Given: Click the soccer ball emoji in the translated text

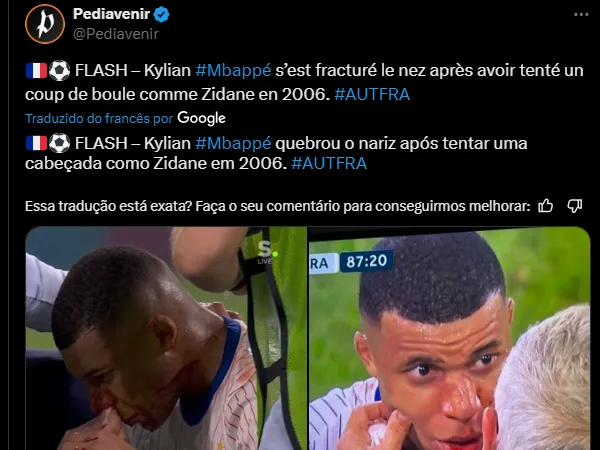Looking at the screenshot, I should (x=60, y=143).
